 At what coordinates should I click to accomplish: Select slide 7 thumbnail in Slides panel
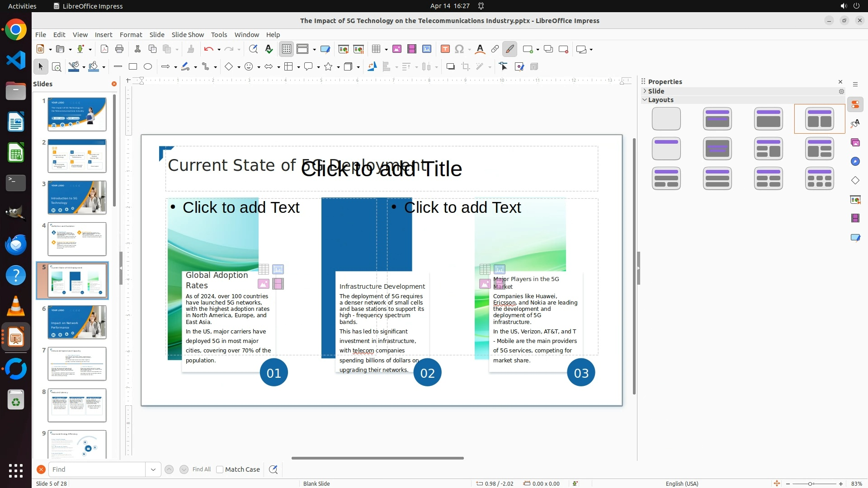(x=77, y=364)
